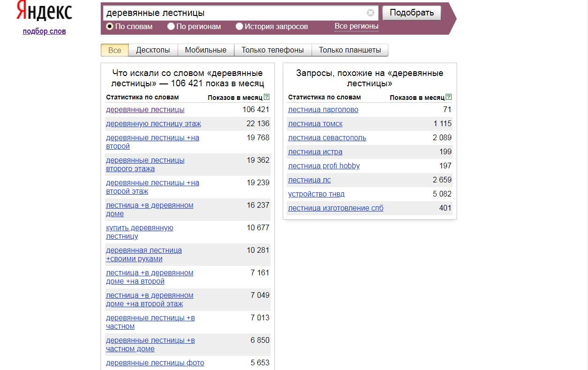Open help icon beside right Показов в месяц

(x=449, y=97)
